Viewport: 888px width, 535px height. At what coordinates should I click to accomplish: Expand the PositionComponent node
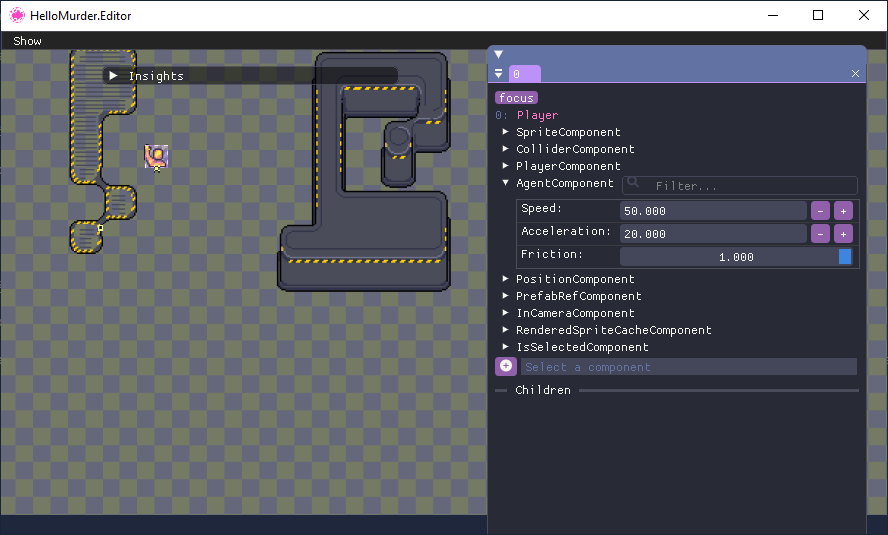(506, 279)
